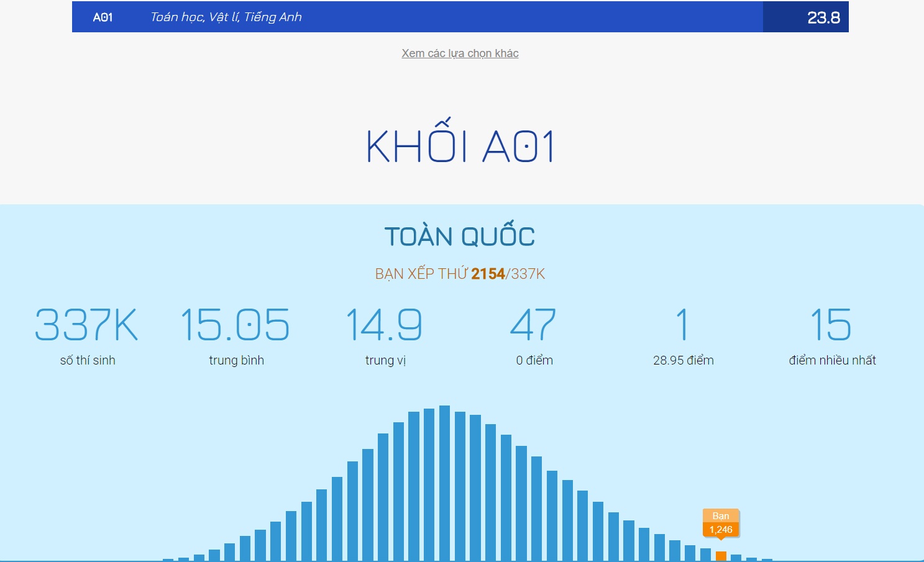Click the tallest bar of the score distribution

click(444, 484)
